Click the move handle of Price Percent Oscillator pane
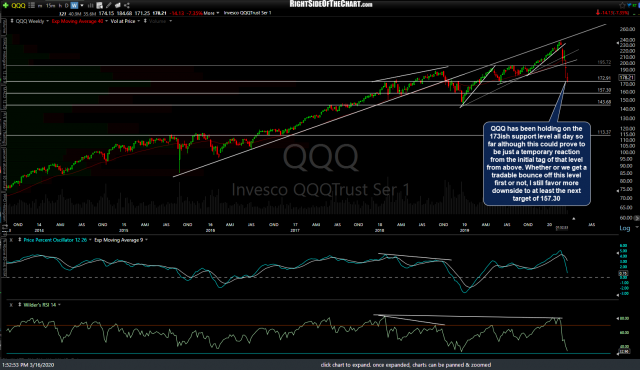The width and height of the screenshot is (640, 370). click(19, 240)
